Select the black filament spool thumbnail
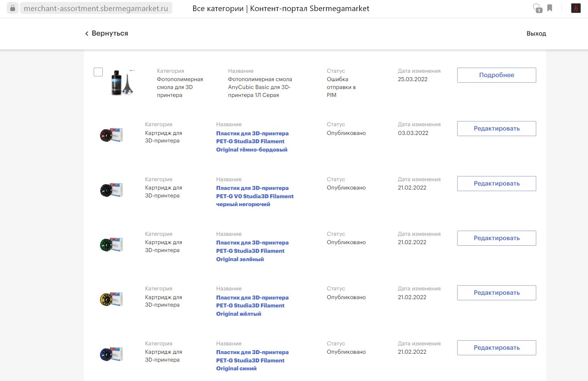Viewport: 588px width, 381px height. pyautogui.click(x=111, y=190)
